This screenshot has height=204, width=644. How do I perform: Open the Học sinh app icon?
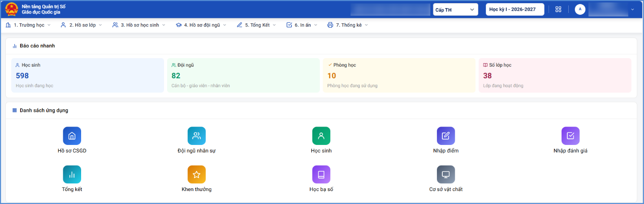coord(321,136)
